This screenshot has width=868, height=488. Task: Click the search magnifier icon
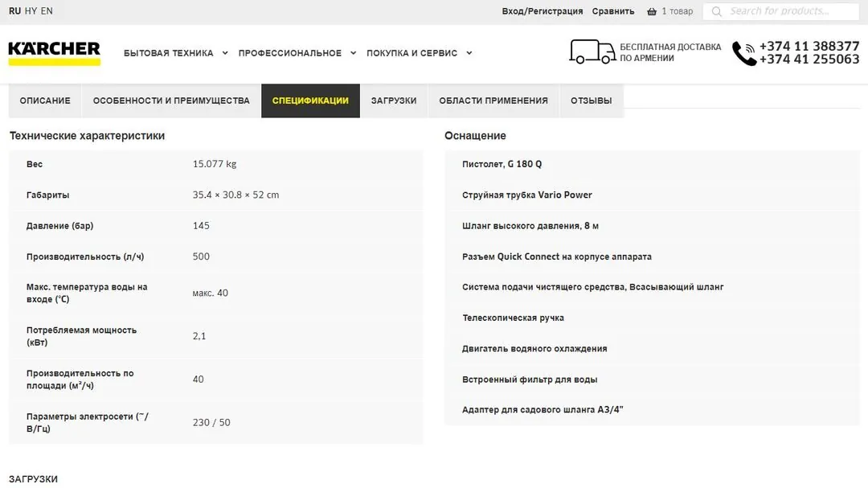point(716,11)
